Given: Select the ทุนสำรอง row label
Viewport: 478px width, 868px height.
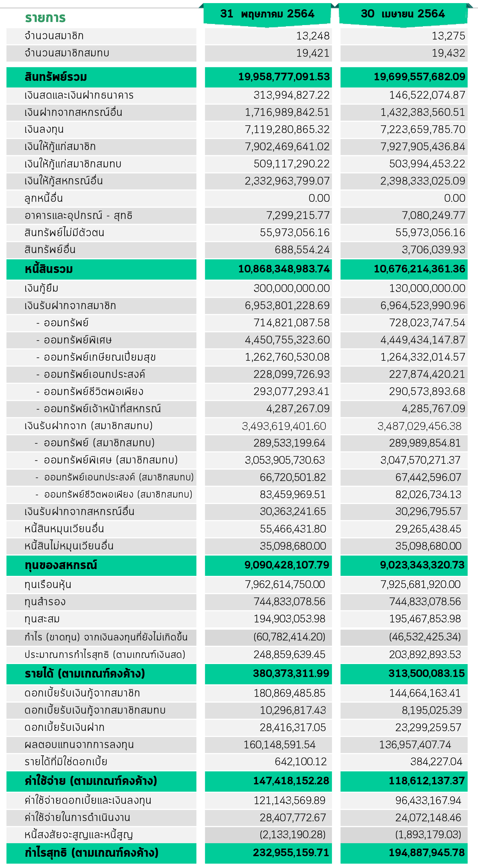Looking at the screenshot, I should point(45,602).
